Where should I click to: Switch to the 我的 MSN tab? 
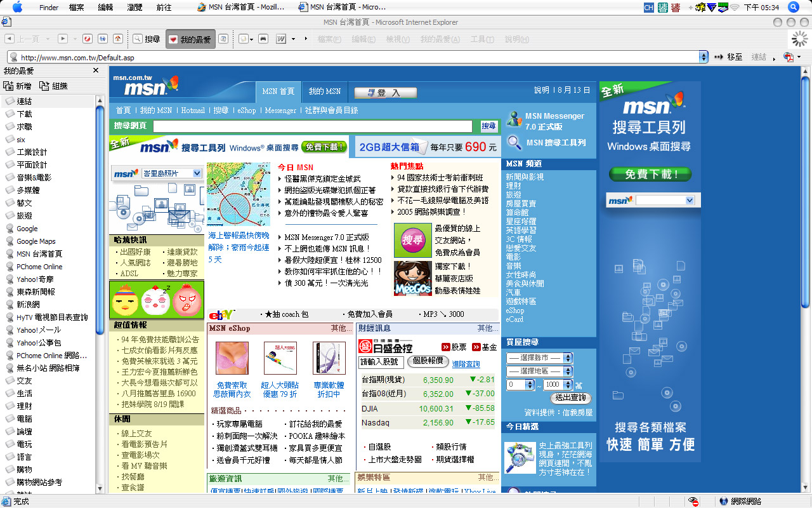pyautogui.click(x=324, y=91)
